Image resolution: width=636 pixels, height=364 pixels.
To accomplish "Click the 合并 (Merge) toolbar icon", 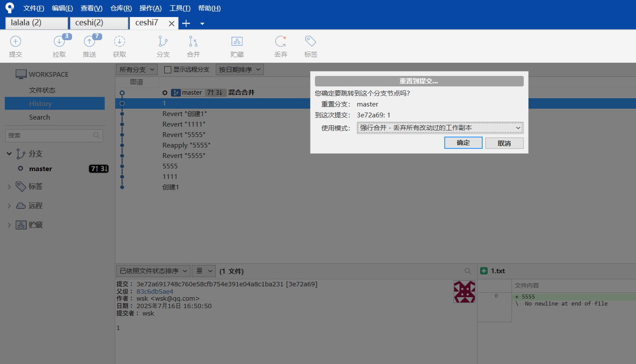I will tap(193, 41).
